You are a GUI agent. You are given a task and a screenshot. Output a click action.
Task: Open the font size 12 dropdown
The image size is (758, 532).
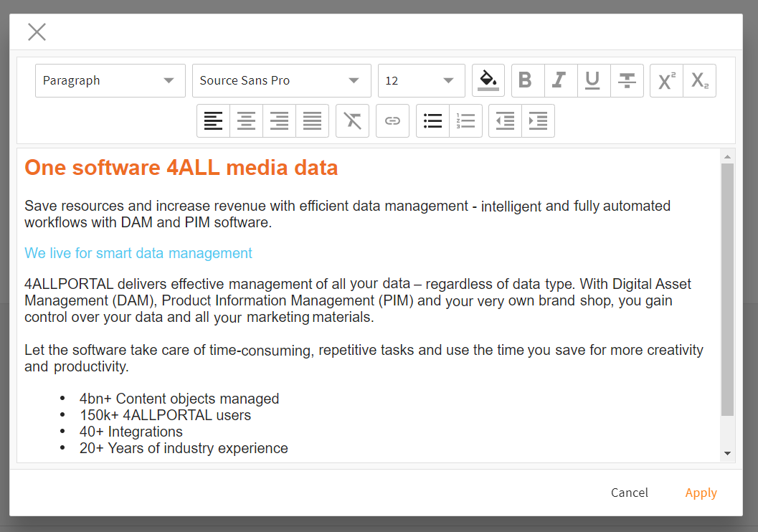point(421,81)
